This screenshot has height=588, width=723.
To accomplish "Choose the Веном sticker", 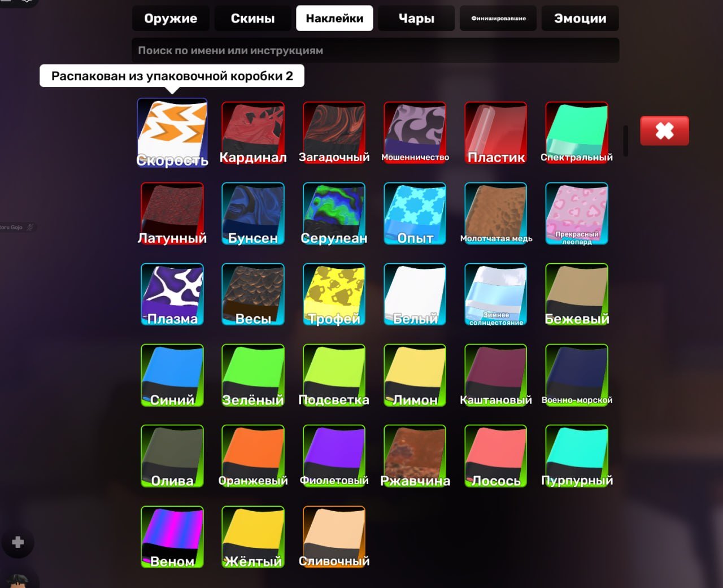I will [x=172, y=537].
